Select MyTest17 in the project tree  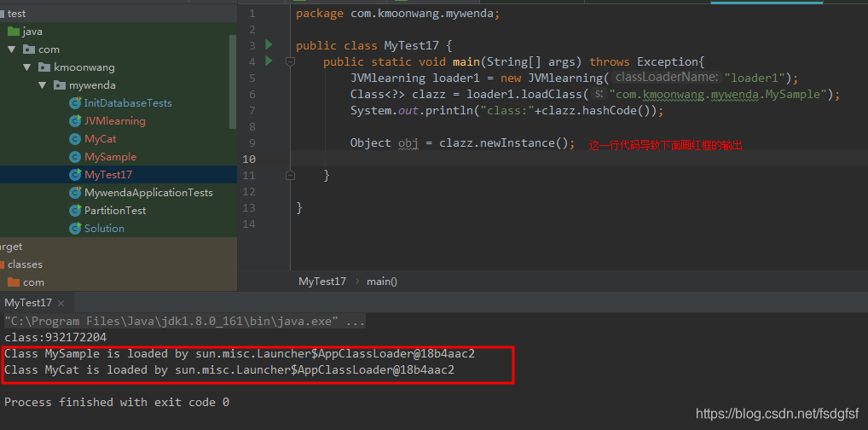108,175
